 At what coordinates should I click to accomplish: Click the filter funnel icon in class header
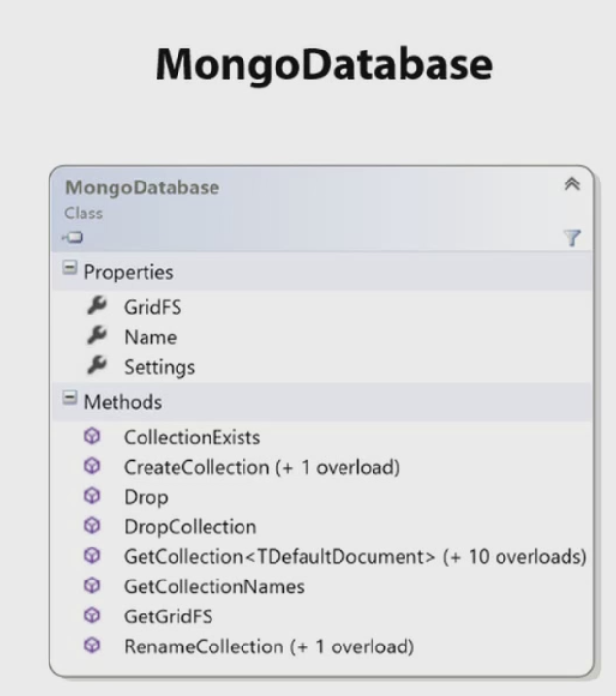coord(572,238)
